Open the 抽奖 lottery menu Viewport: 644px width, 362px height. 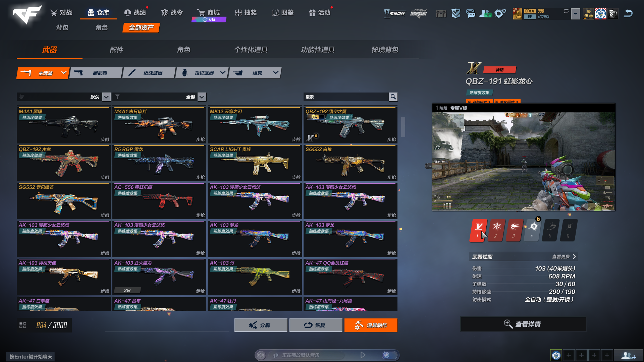[x=246, y=13]
